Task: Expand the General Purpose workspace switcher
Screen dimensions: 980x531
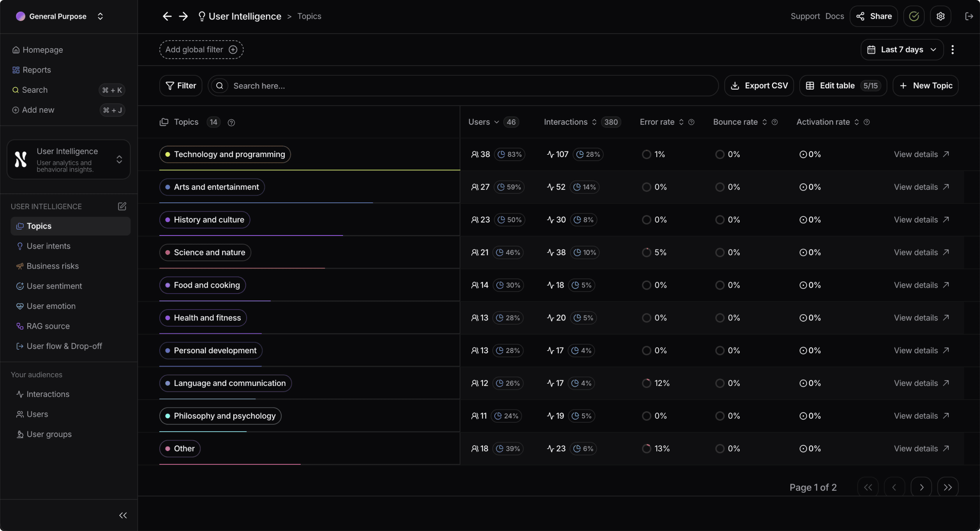Action: click(x=100, y=16)
